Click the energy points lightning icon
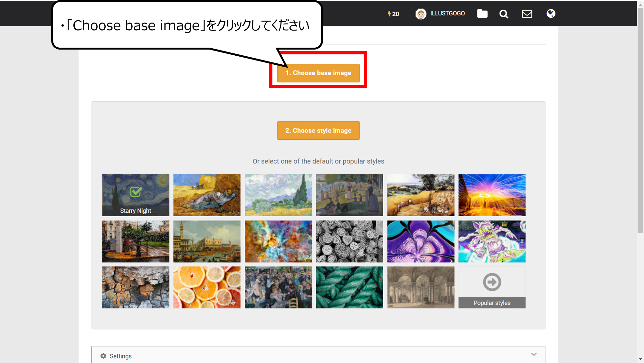This screenshot has width=644, height=363. click(389, 14)
